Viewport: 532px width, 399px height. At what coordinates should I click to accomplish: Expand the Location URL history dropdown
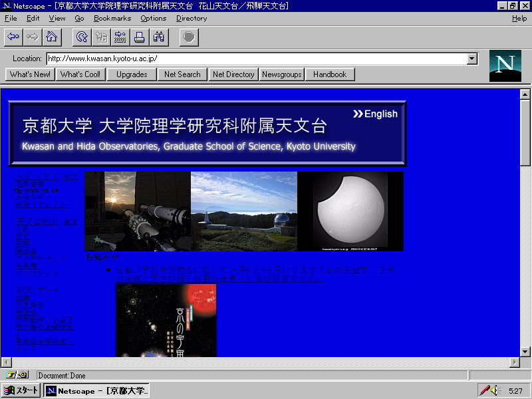point(471,59)
